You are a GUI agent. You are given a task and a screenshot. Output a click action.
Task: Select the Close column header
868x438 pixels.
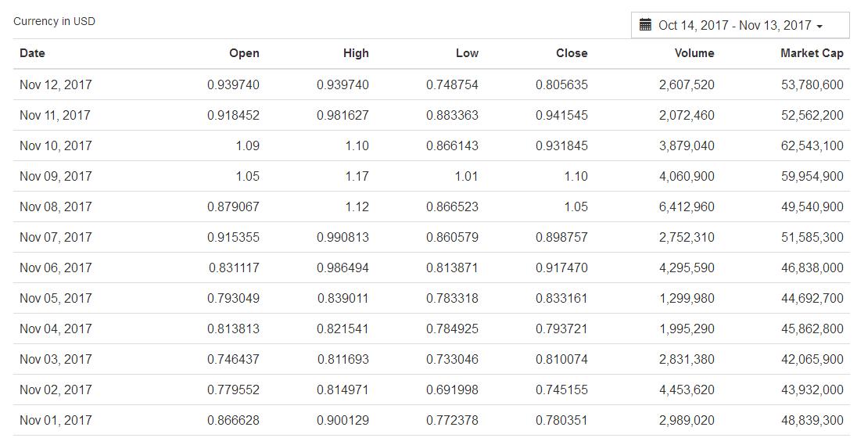coord(572,53)
